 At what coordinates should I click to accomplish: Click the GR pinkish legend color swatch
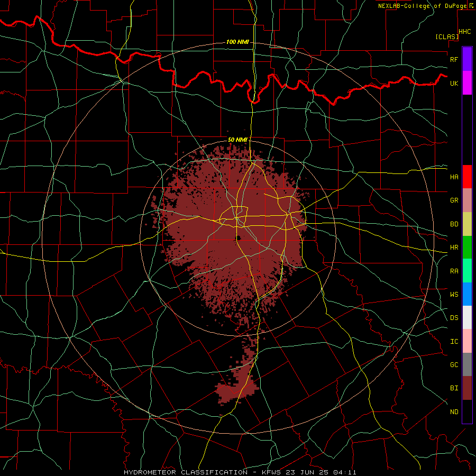coord(467,200)
